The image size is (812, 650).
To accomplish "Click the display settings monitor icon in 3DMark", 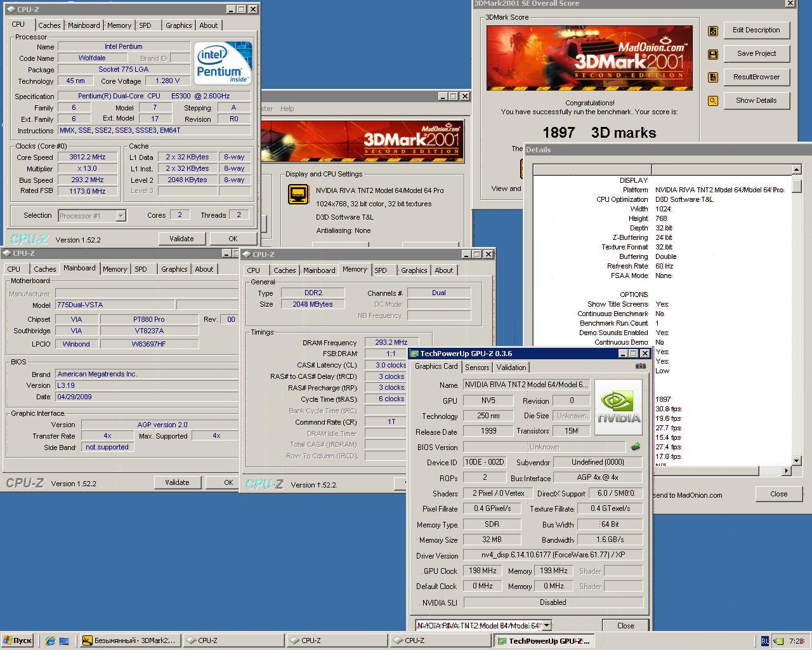I will (x=298, y=194).
